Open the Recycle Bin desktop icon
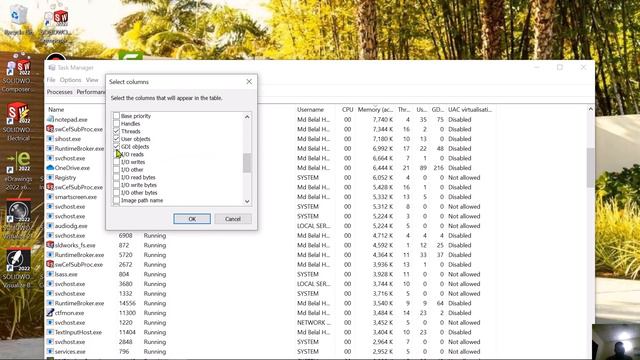 (x=17, y=20)
